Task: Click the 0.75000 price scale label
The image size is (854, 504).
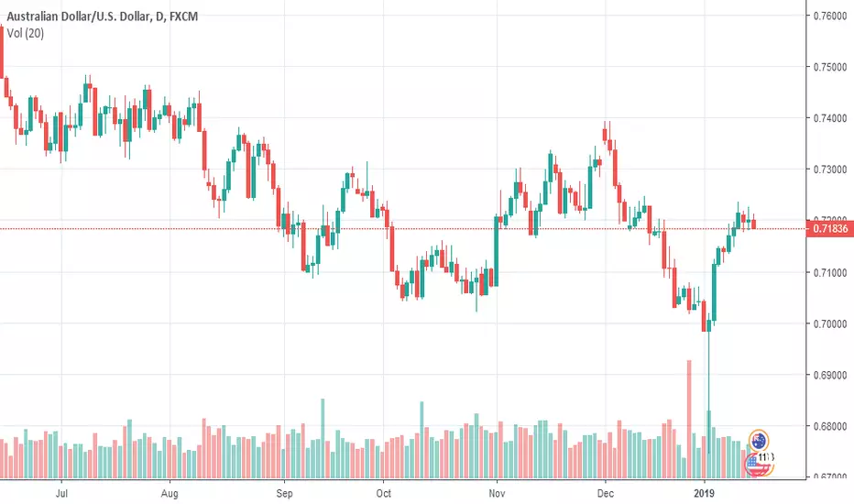Action: 830,67
